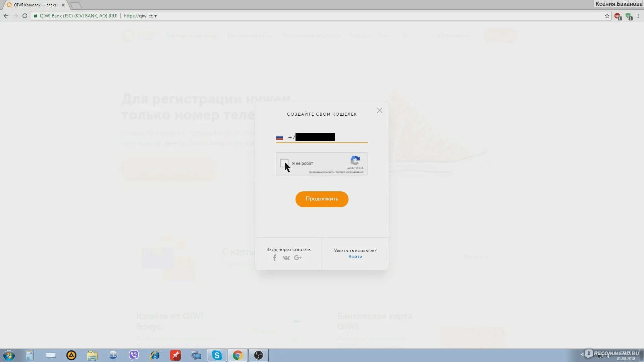Image resolution: width=644 pixels, height=362 pixels.
Task: Switch to Skype in the taskbar
Action: coord(217,355)
